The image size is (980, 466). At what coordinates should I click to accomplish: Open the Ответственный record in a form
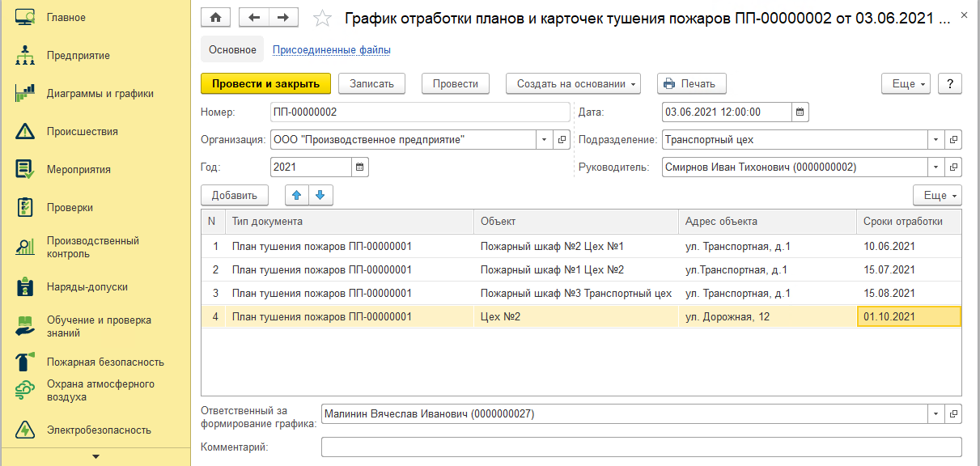click(x=954, y=414)
